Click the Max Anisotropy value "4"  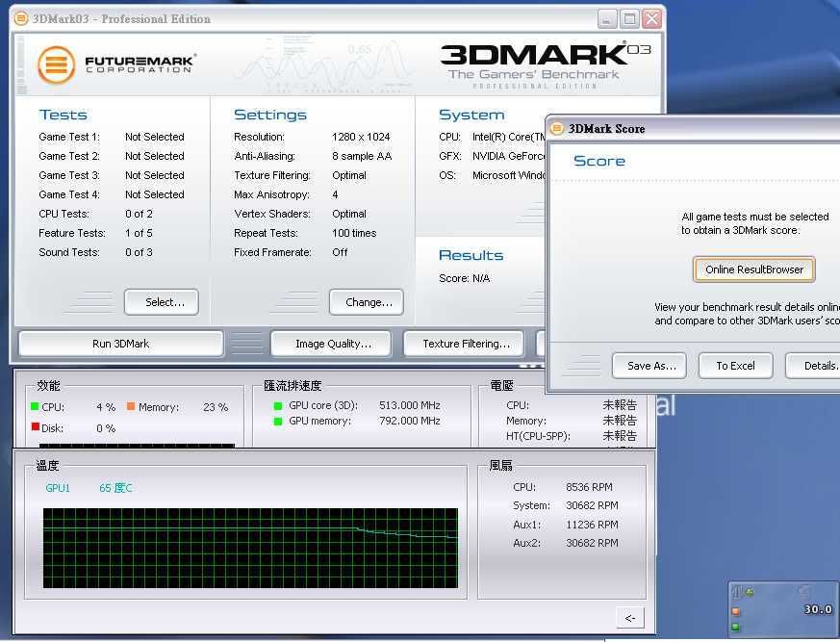click(x=335, y=194)
